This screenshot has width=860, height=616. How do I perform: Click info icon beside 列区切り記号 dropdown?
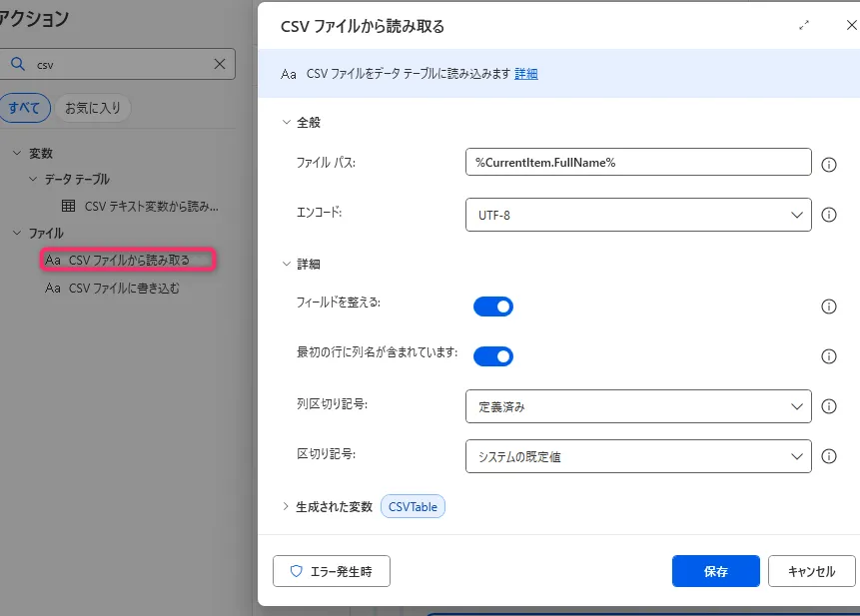[x=828, y=406]
